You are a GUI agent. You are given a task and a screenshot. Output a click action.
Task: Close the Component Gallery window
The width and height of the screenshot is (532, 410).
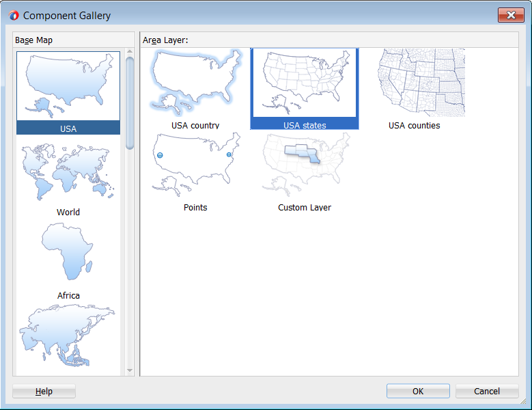(511, 15)
